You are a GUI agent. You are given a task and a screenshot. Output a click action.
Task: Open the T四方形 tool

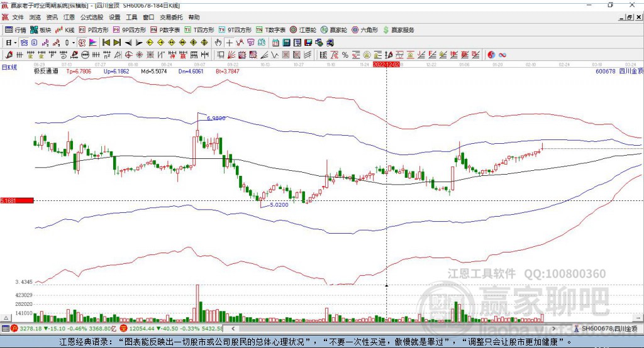(x=199, y=30)
